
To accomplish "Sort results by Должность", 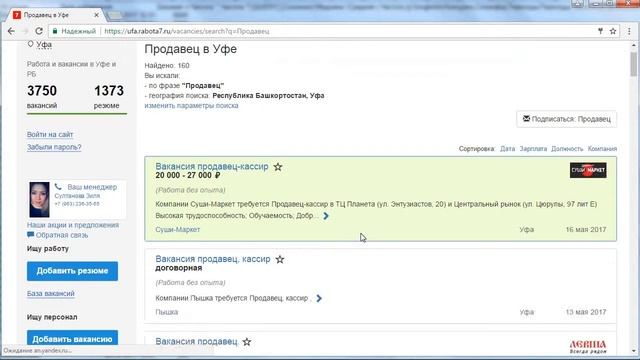I will [x=567, y=149].
